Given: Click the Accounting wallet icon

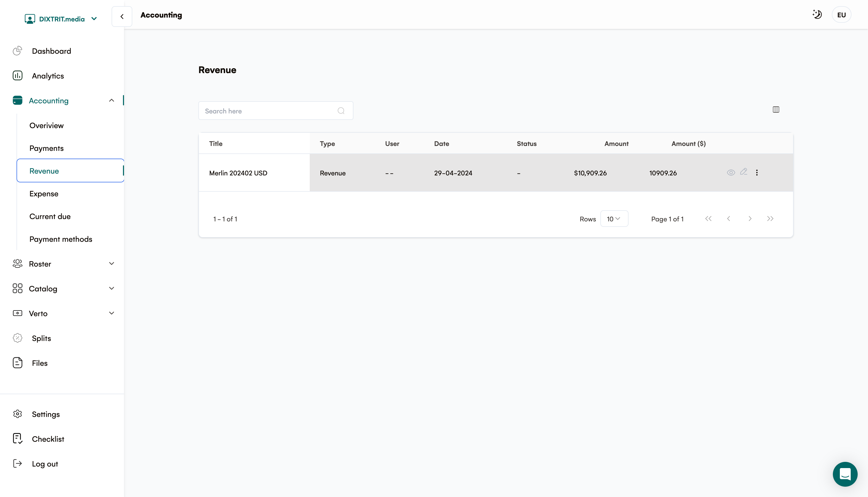Looking at the screenshot, I should (17, 100).
